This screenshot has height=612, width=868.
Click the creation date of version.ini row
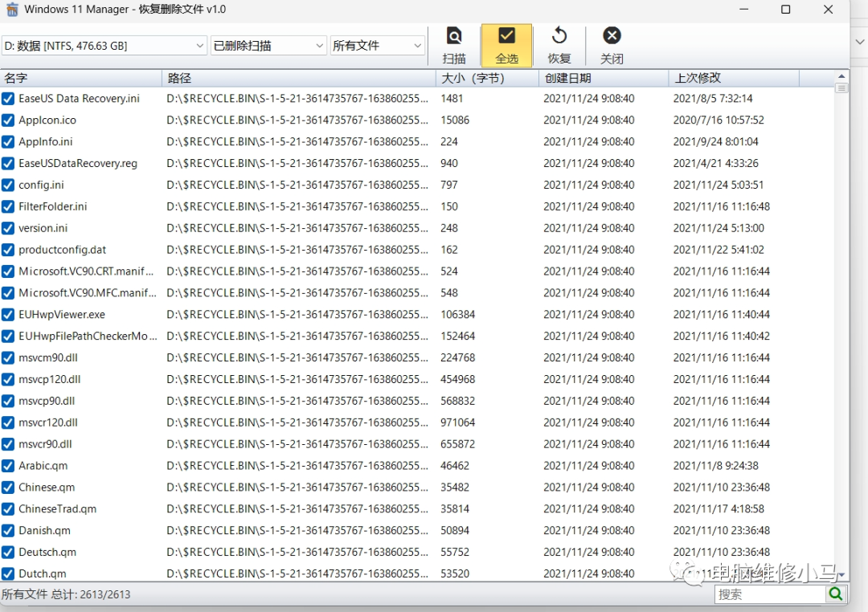point(589,228)
